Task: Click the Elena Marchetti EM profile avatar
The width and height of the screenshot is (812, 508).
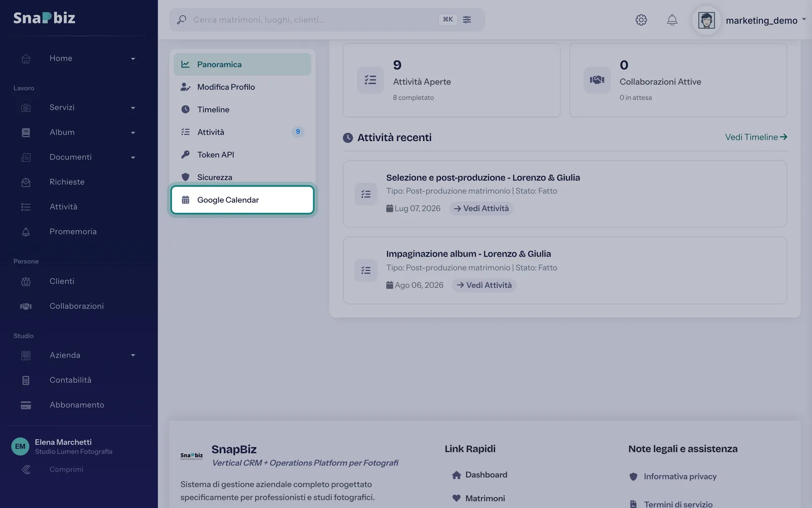Action: [20, 447]
